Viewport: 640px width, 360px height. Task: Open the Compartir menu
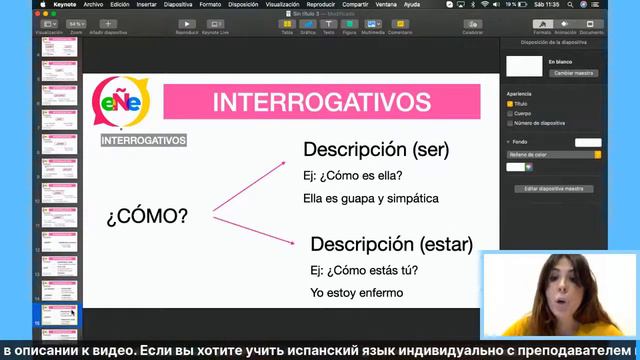pyautogui.click(x=355, y=4)
